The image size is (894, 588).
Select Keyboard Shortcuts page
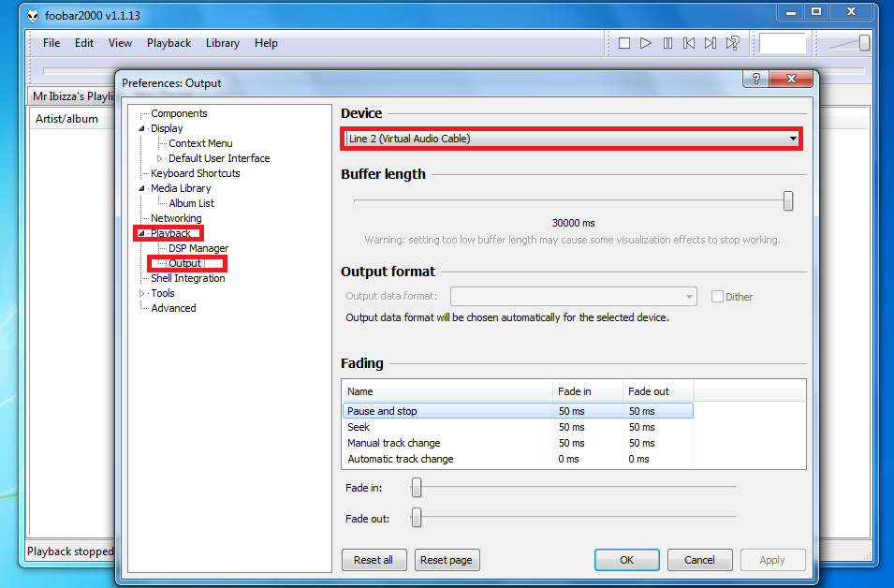coord(196,173)
